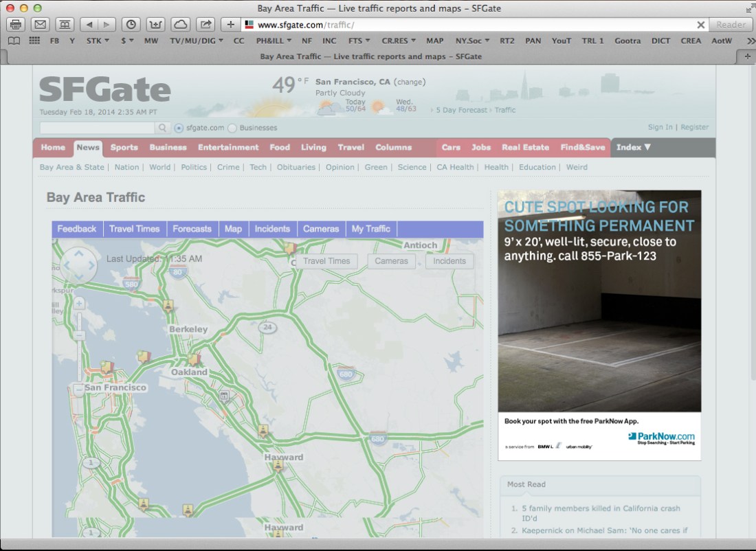Open the Index dropdown in navigation
This screenshot has width=756, height=551.
click(633, 147)
